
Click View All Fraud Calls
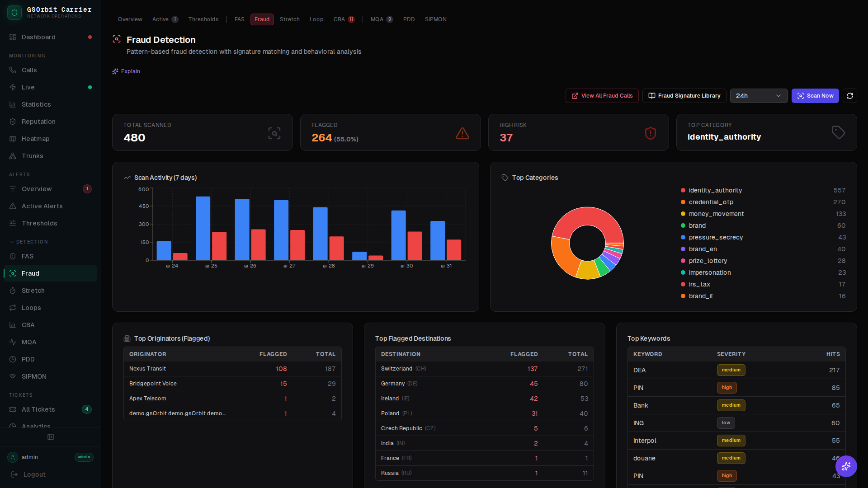pyautogui.click(x=602, y=96)
